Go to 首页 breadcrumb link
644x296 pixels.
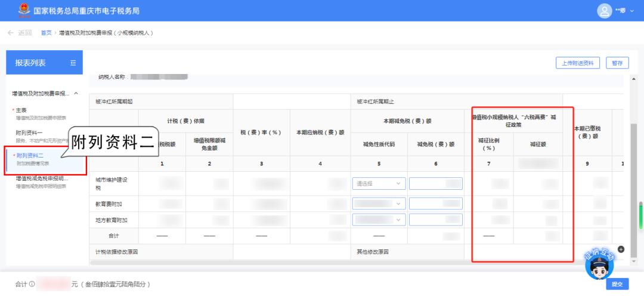pyautogui.click(x=46, y=33)
